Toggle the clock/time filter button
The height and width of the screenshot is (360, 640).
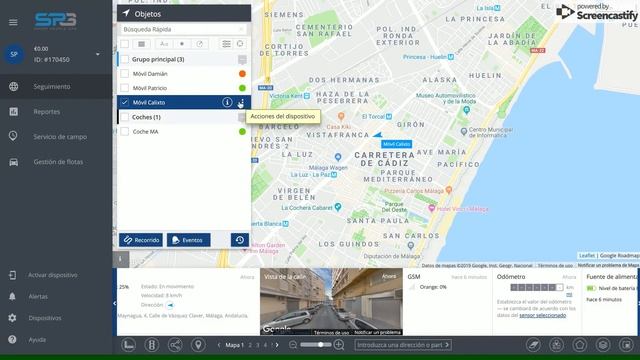(200, 44)
